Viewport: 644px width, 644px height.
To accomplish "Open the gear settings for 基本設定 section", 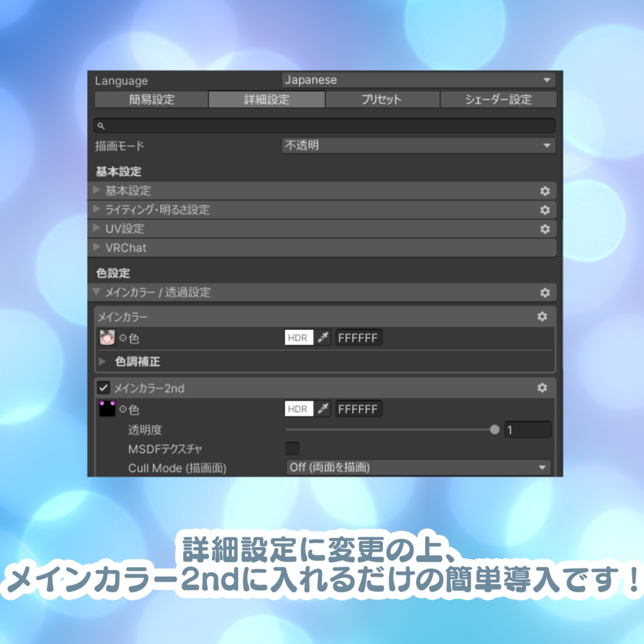I will pos(546,191).
